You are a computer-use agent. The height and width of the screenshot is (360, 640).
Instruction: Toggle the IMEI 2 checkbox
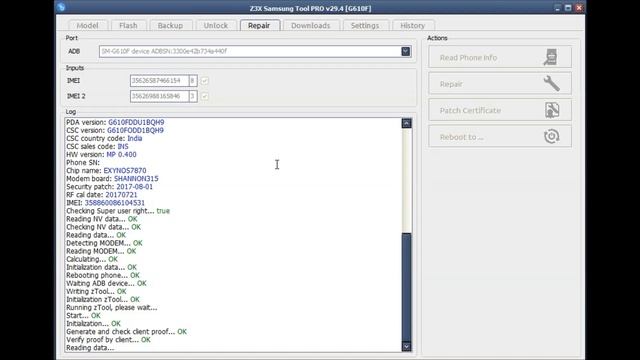[205, 96]
